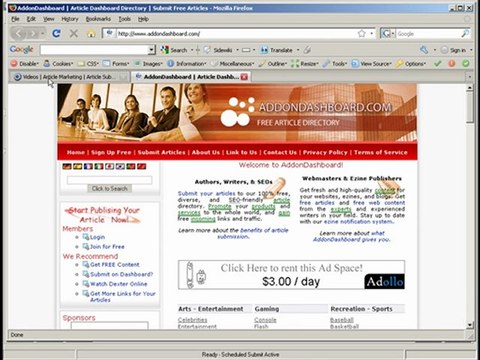Click the Translate toolbar button

[277, 50]
